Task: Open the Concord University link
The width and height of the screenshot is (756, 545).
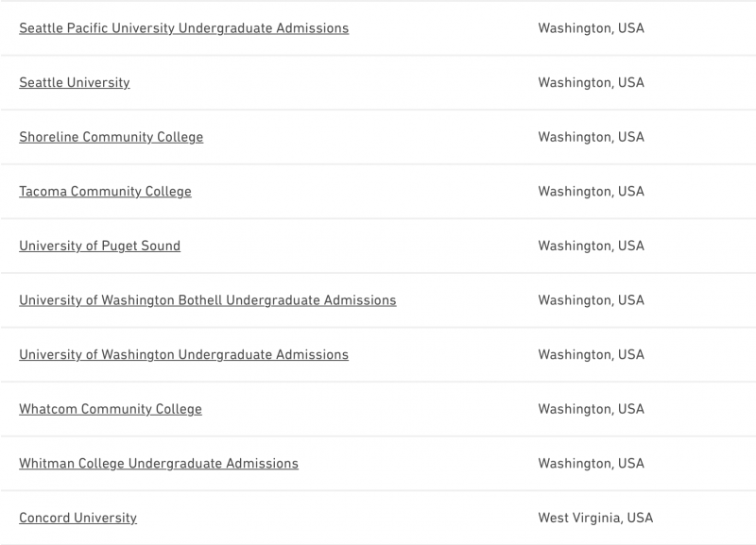Action: coord(77,518)
